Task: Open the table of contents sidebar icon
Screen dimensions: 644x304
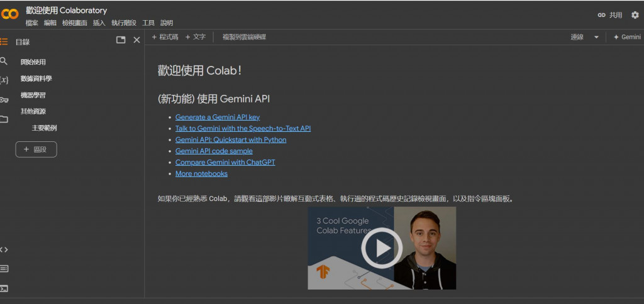Action: click(4, 41)
